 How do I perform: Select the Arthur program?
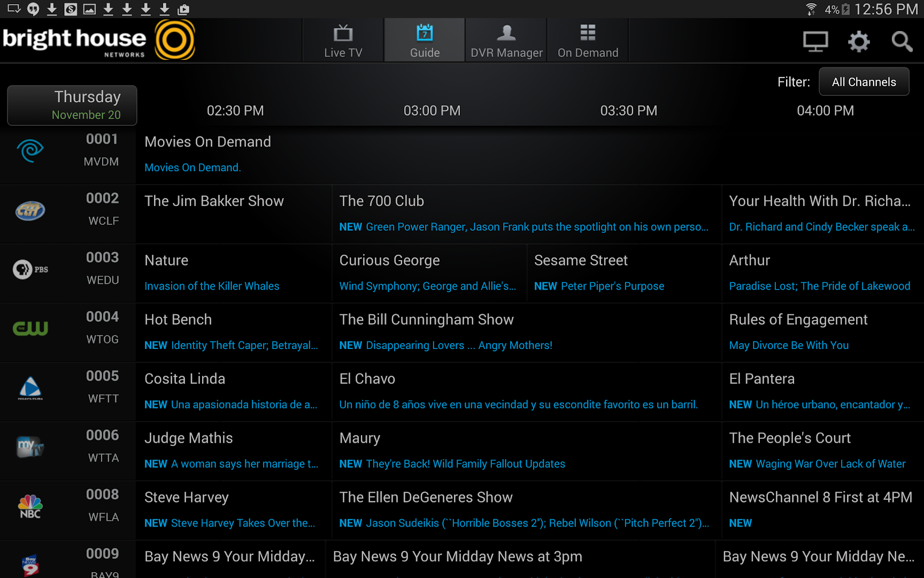[823, 273]
